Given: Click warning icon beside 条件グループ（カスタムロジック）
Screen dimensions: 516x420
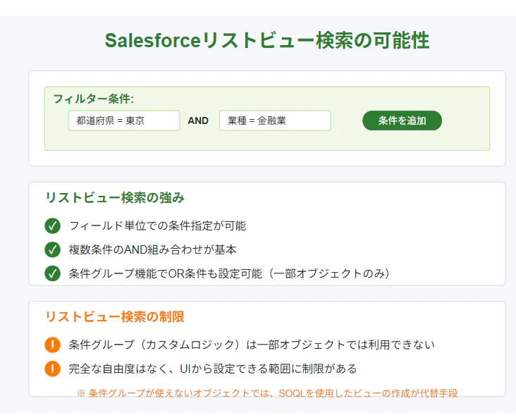Looking at the screenshot, I should (52, 345).
